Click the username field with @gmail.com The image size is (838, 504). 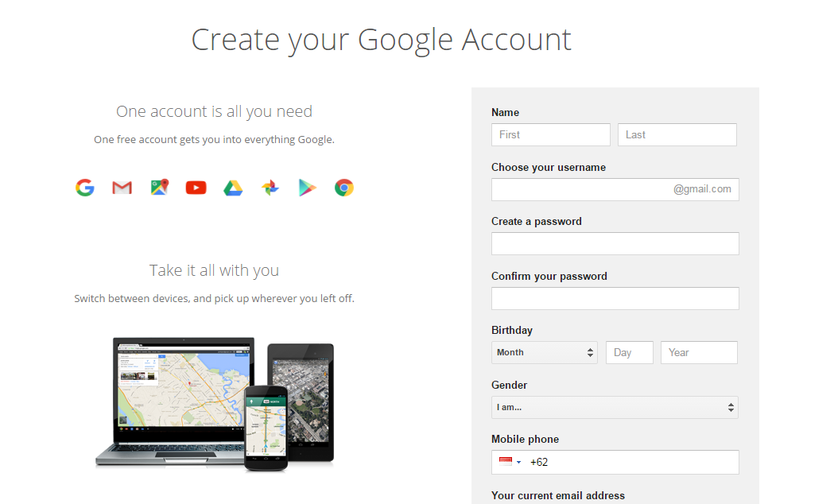pos(615,189)
